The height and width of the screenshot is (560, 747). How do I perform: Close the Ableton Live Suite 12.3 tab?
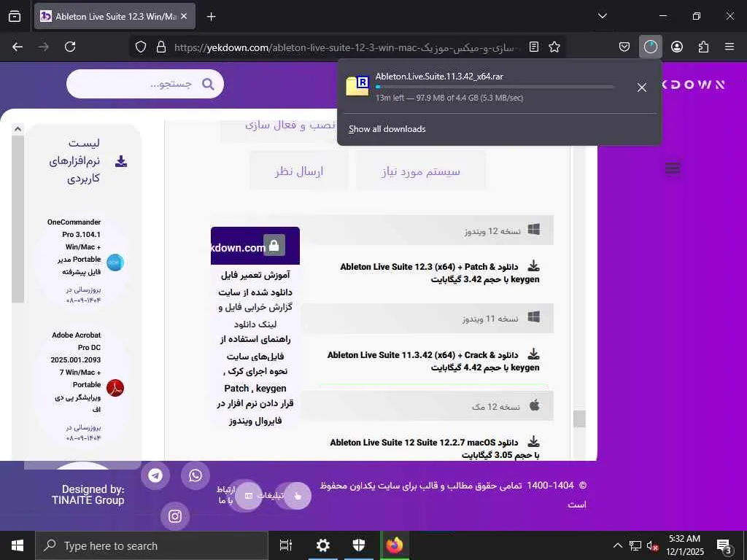click(184, 16)
